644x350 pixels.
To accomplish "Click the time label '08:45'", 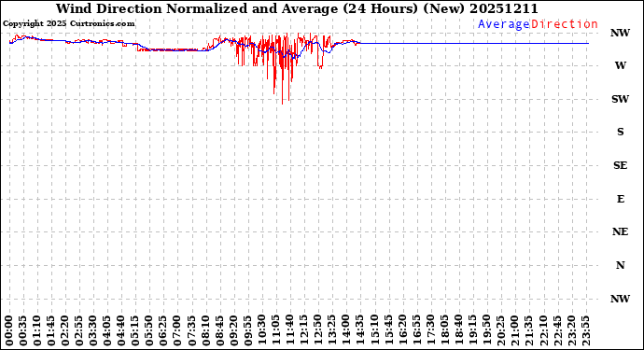I will (x=219, y=331).
